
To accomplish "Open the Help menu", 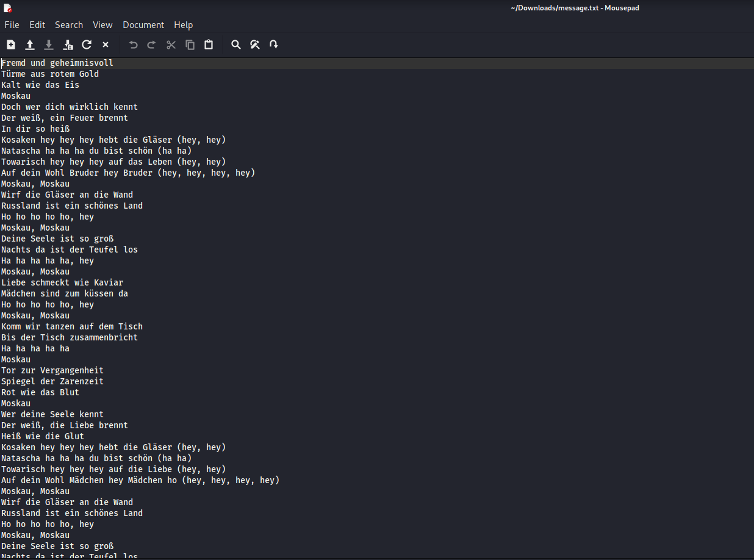I will coord(183,25).
